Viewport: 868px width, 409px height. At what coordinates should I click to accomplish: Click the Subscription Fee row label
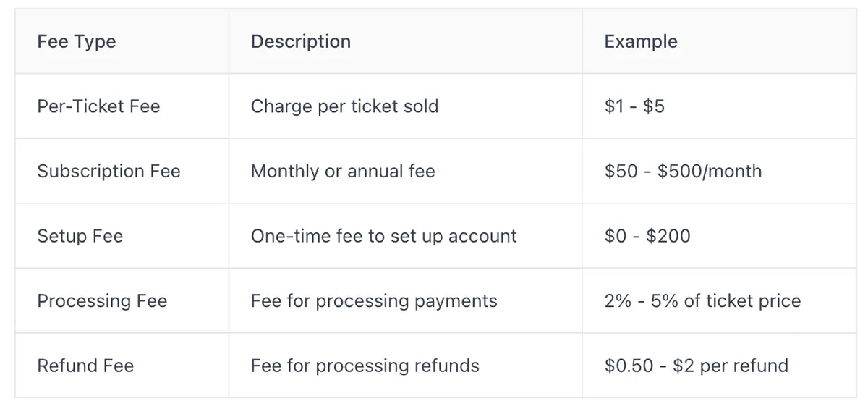tap(109, 172)
